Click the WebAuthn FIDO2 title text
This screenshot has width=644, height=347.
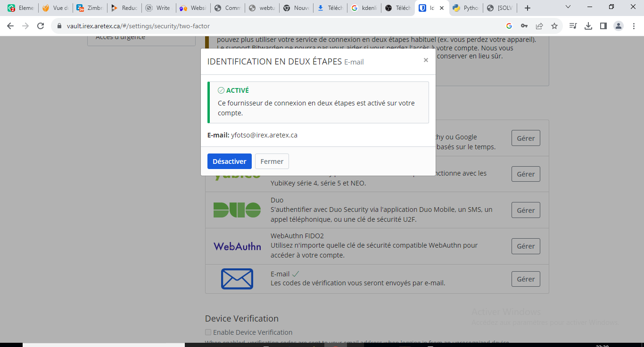point(297,236)
